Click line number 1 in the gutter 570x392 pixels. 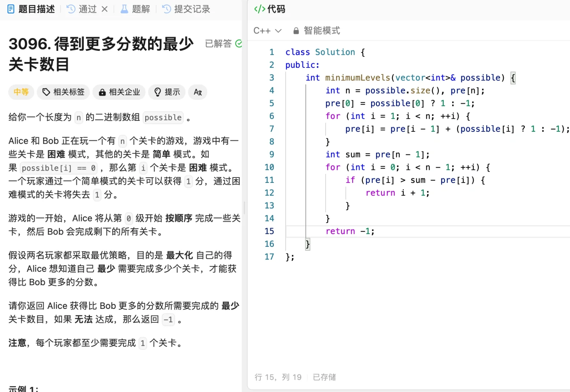(x=272, y=52)
